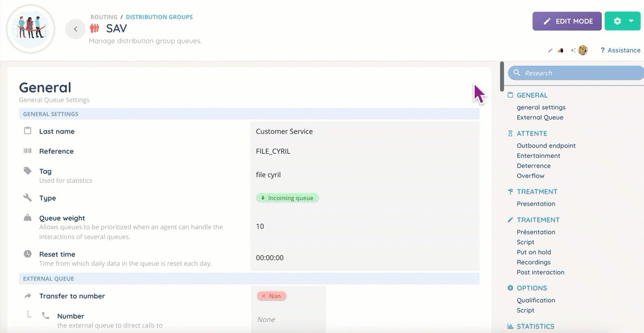This screenshot has width=644, height=333.
Task: Click the Incoming queue type badge
Action: point(288,198)
